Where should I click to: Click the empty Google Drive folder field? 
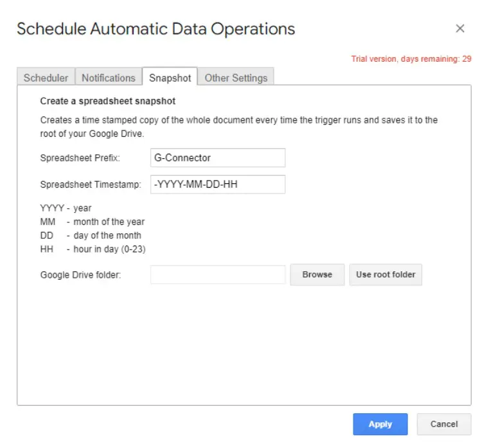[x=217, y=274]
